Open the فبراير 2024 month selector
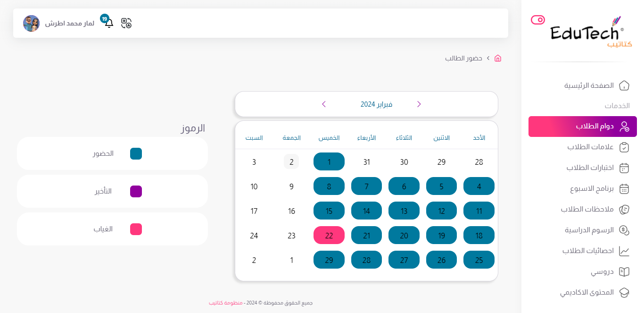Viewport: 644px width, 313px height. click(x=376, y=104)
